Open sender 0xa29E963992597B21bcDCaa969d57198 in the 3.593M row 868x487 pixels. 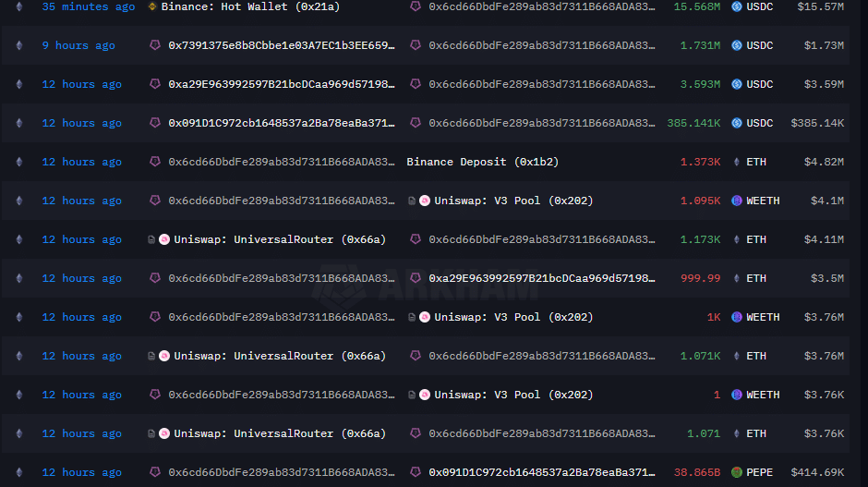282,84
